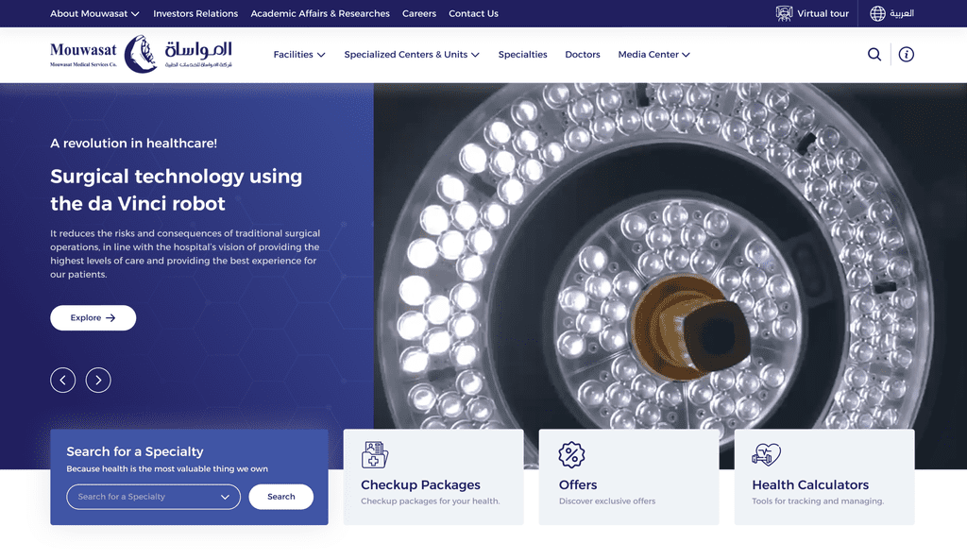This screenshot has width=967, height=560.
Task: Open the site search magnifier icon
Action: coord(874,54)
